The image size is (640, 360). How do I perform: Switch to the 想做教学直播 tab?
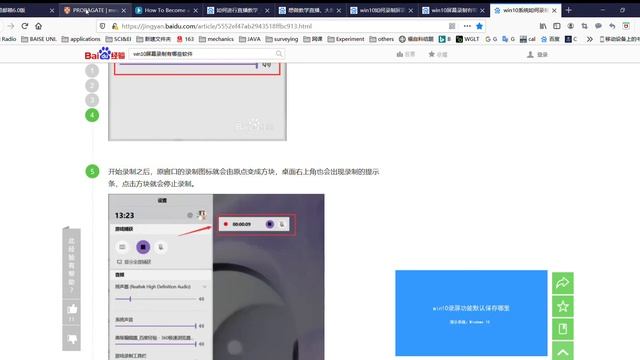coord(310,10)
